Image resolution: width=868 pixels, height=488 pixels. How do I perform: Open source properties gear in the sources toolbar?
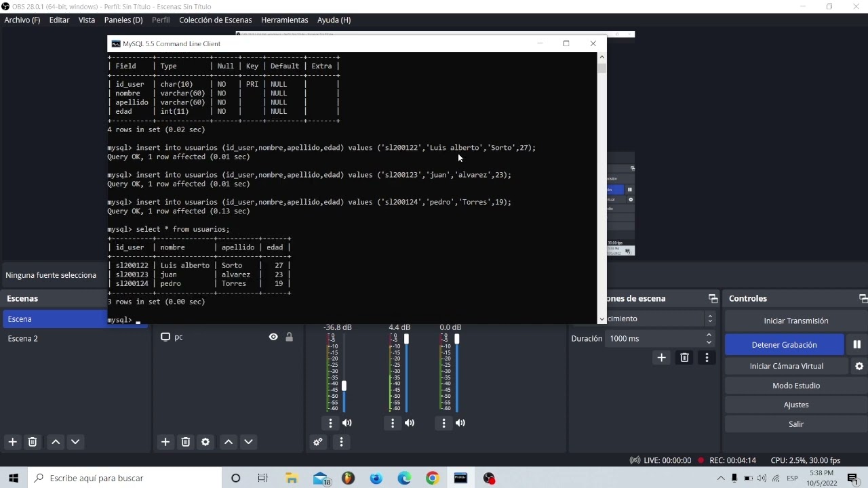[205, 442]
